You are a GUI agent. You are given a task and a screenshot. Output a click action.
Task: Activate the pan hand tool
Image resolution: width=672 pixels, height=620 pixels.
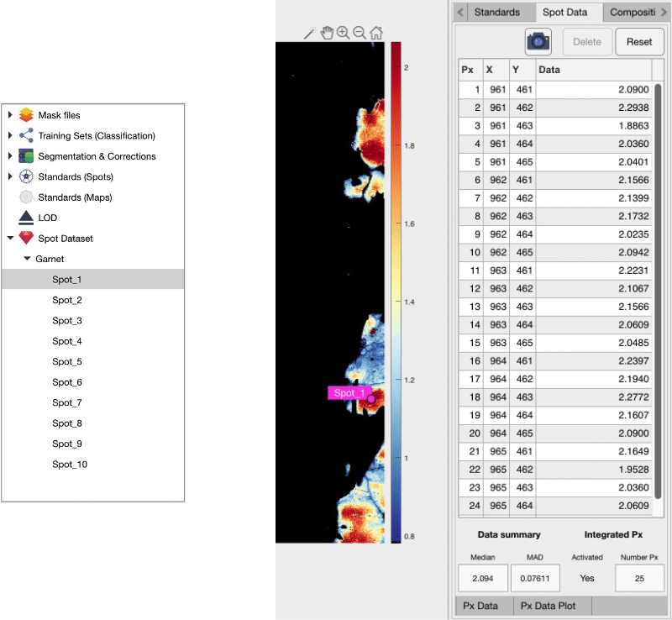(x=327, y=33)
